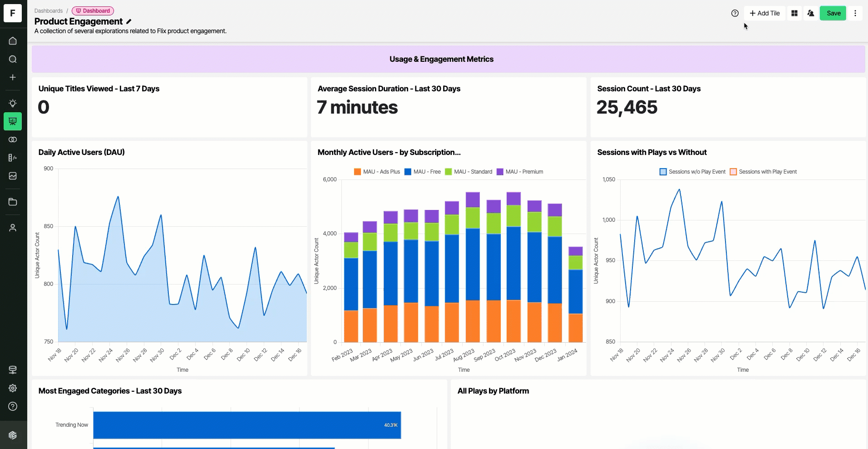The width and height of the screenshot is (868, 449).
Task: Toggle Sessions w/o Play Event legend
Action: [x=692, y=172]
